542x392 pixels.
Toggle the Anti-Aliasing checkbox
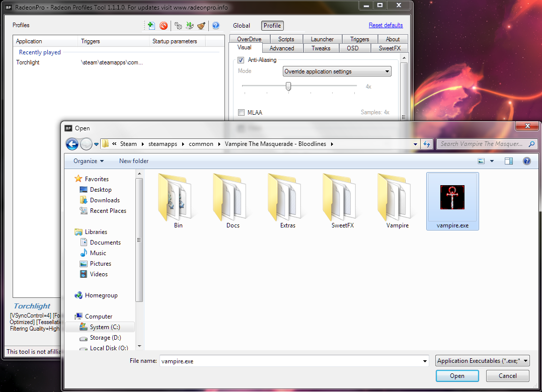[241, 60]
